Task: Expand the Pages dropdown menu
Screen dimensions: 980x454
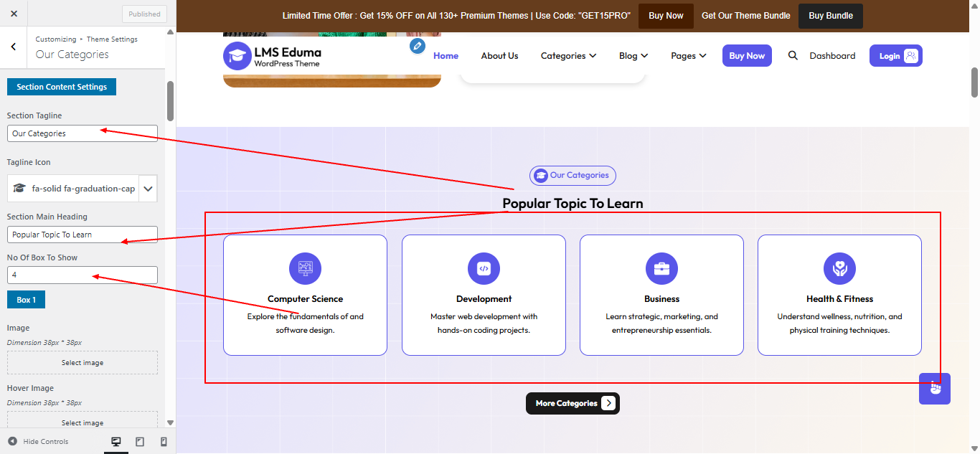Action: [688, 55]
